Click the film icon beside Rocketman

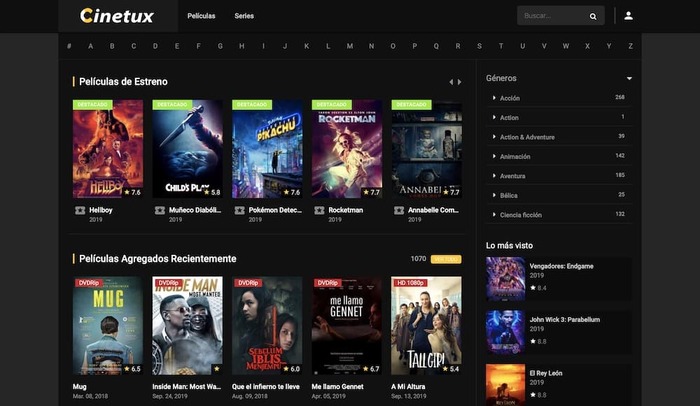pyautogui.click(x=319, y=210)
